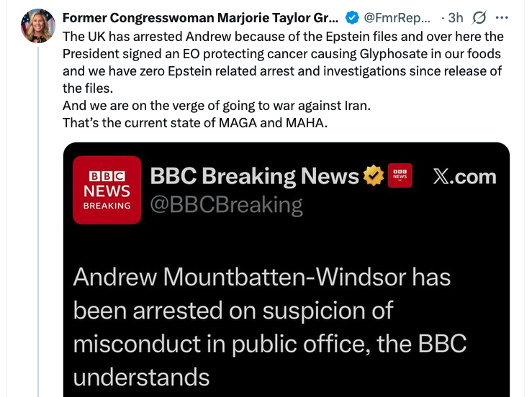Click the X.com label in embedded image

(x=464, y=177)
